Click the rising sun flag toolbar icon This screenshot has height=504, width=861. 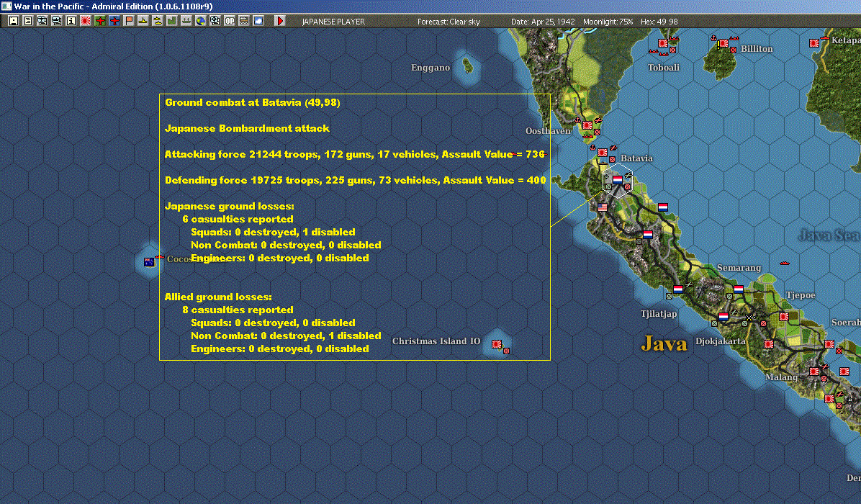tap(86, 21)
